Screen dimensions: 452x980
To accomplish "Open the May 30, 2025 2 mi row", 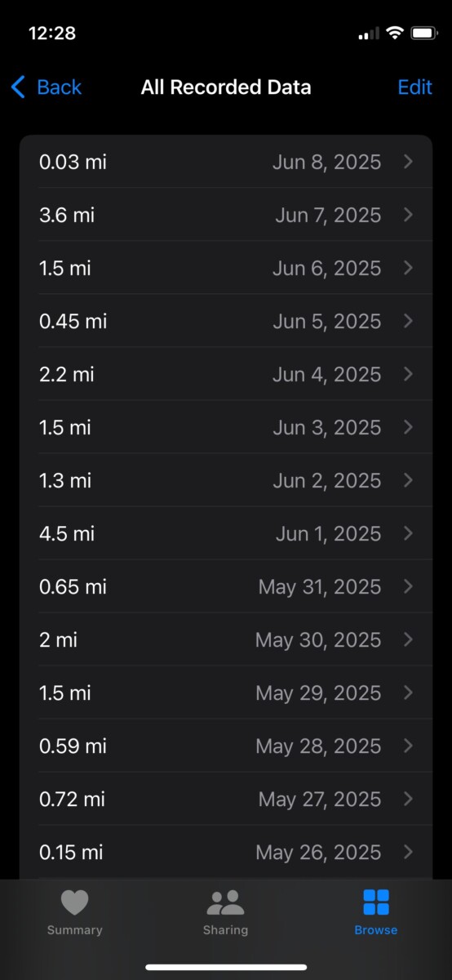I will click(226, 639).
